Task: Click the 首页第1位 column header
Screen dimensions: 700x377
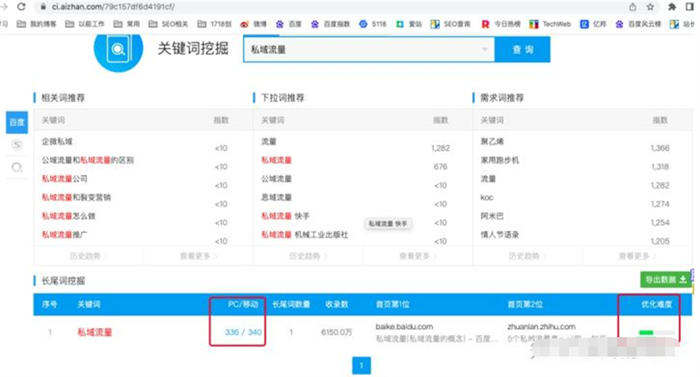Action: (392, 304)
